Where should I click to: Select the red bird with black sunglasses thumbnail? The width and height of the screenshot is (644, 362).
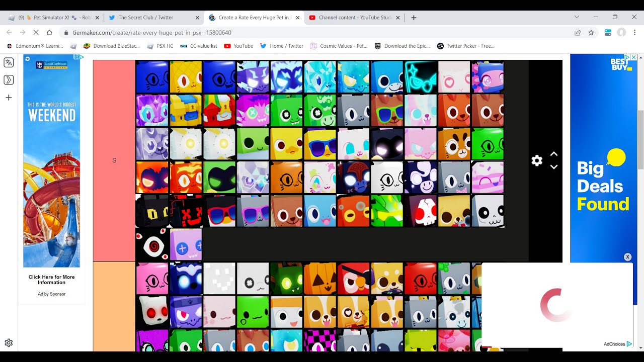pyautogui.click(x=354, y=278)
